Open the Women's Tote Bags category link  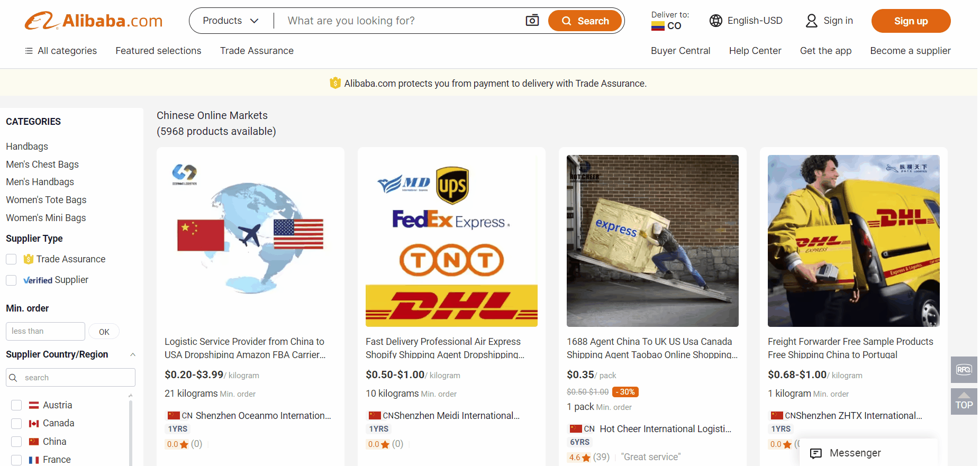click(46, 200)
